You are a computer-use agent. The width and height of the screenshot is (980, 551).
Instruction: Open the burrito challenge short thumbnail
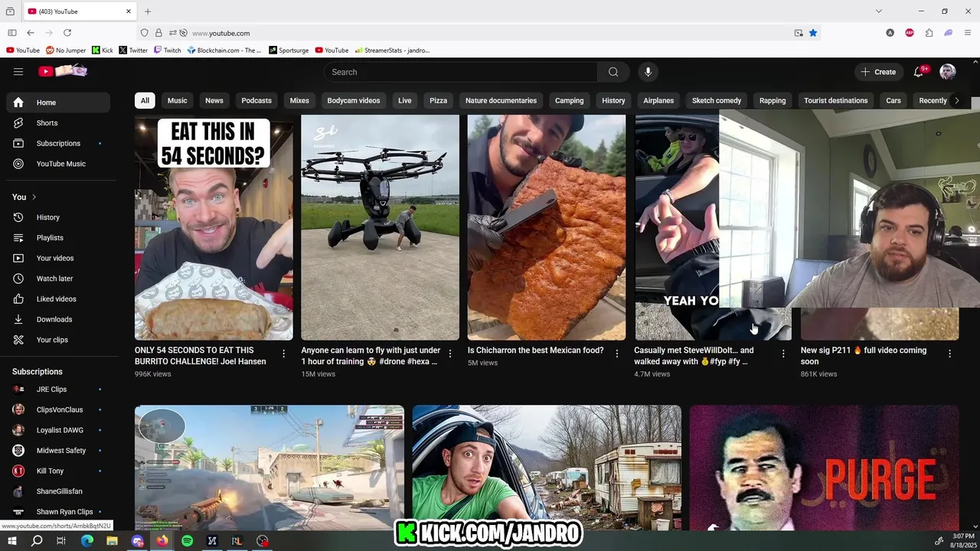[214, 227]
